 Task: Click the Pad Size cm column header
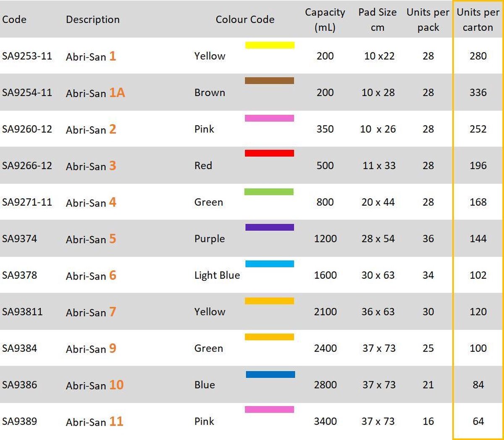pyautogui.click(x=377, y=20)
